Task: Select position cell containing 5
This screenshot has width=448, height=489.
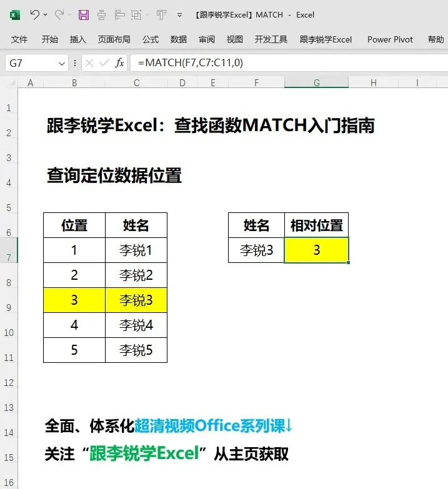Action: point(74,350)
